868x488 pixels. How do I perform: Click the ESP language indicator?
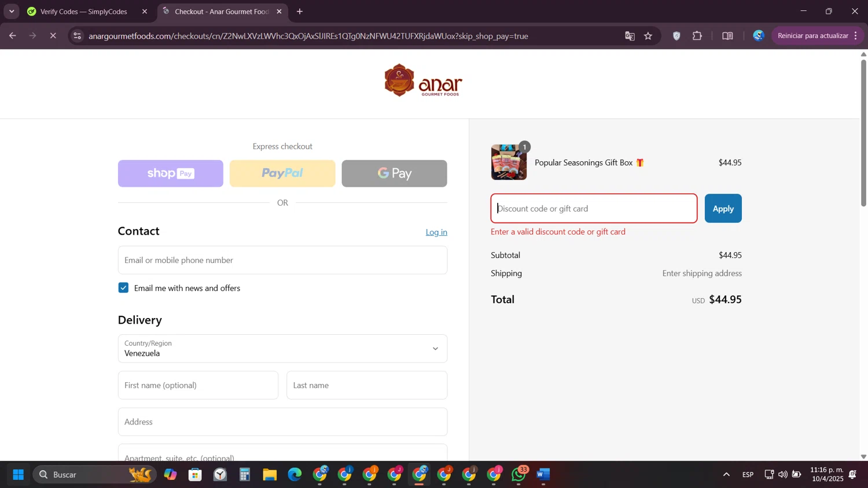coord(748,475)
